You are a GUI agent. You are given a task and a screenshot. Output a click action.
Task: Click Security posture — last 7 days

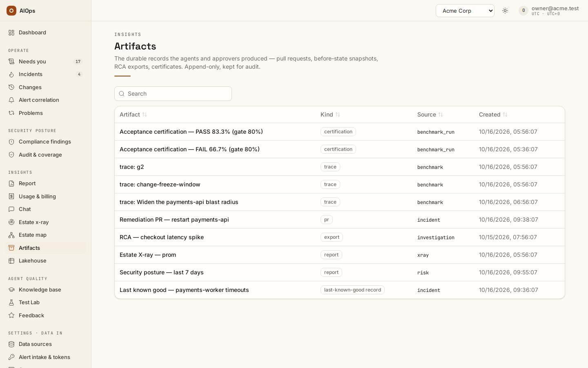tap(162, 272)
